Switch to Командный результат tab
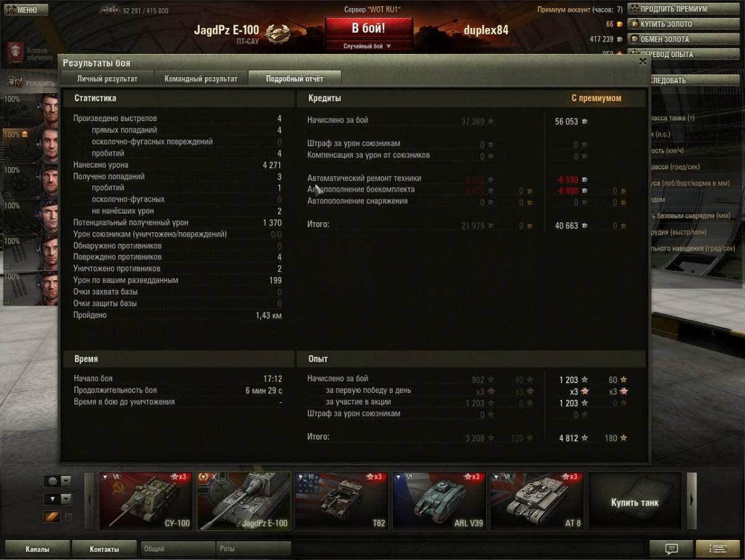 coord(201,79)
